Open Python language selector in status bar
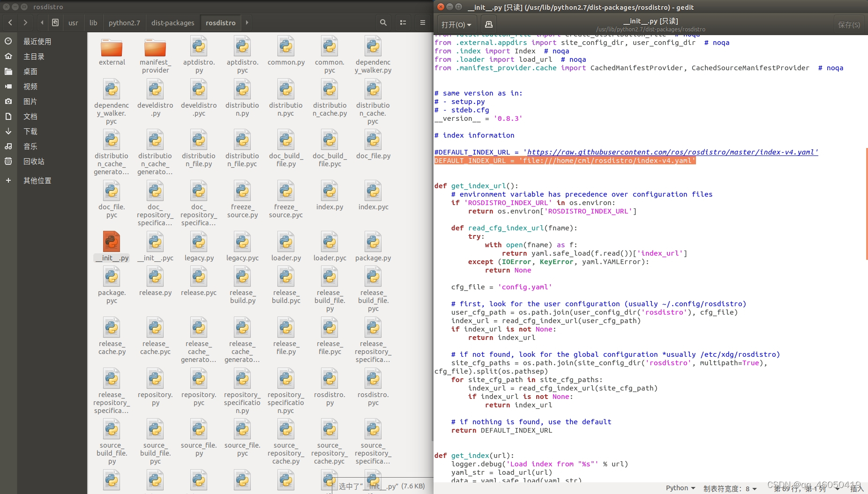This screenshot has height=494, width=868. click(680, 488)
